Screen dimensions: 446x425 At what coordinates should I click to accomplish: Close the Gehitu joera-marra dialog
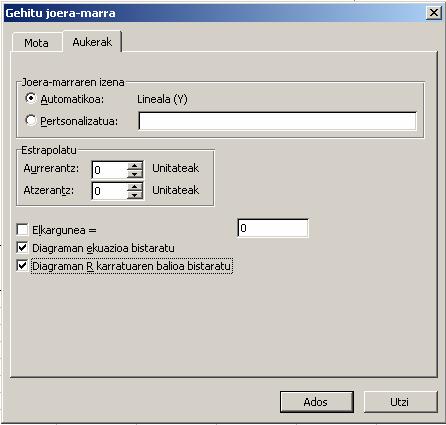(x=434, y=13)
